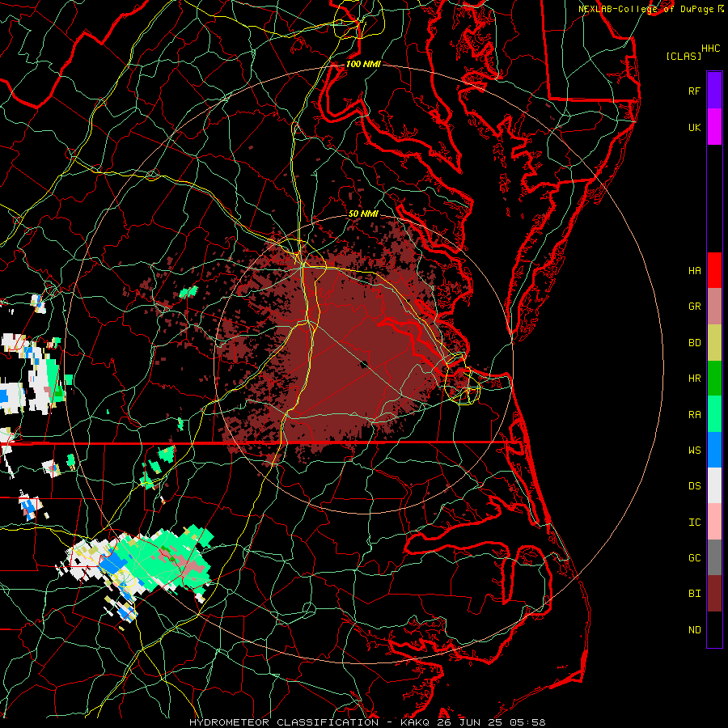Click the UK magenta legend swatch

(x=714, y=127)
